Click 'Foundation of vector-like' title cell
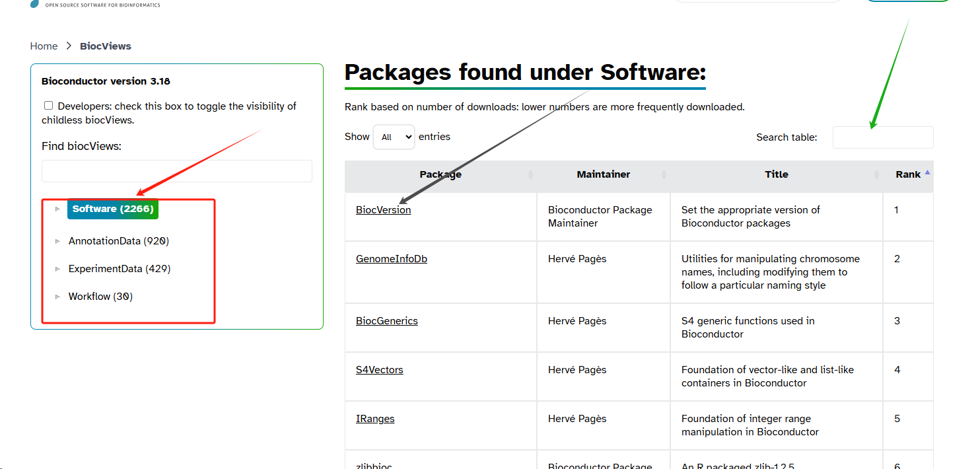This screenshot has height=469, width=980. click(777, 377)
